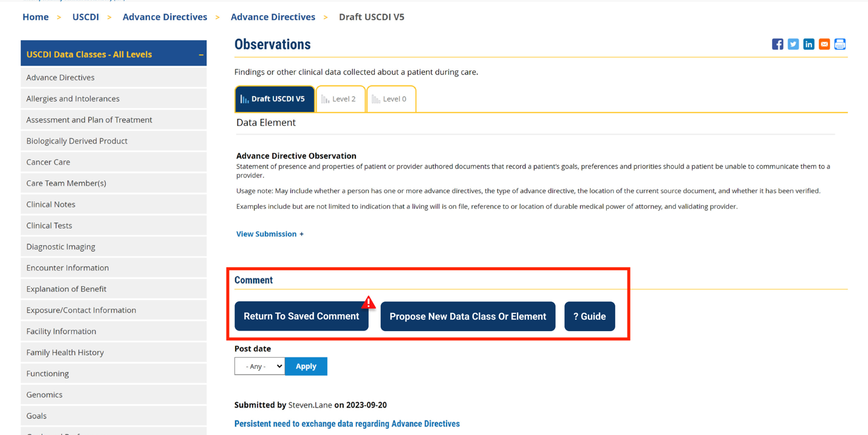Select the Draft USCDI V5 tab
Viewport: 868px width, 435px height.
[x=275, y=99]
